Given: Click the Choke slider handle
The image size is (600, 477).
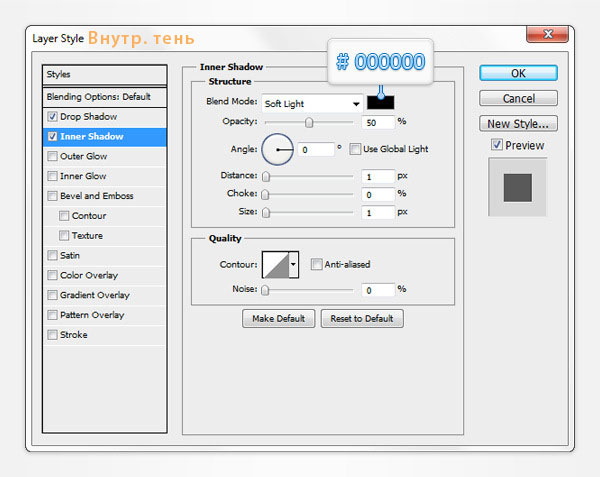Looking at the screenshot, I should coord(265,194).
